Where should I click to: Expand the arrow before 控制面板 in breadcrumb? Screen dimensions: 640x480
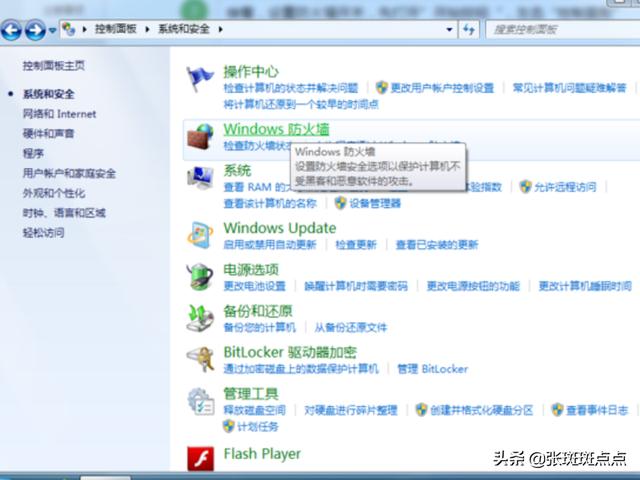point(84,29)
